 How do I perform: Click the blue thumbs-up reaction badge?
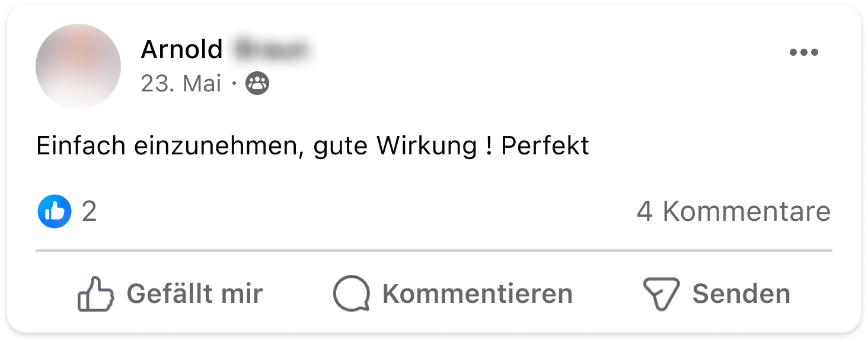[55, 211]
